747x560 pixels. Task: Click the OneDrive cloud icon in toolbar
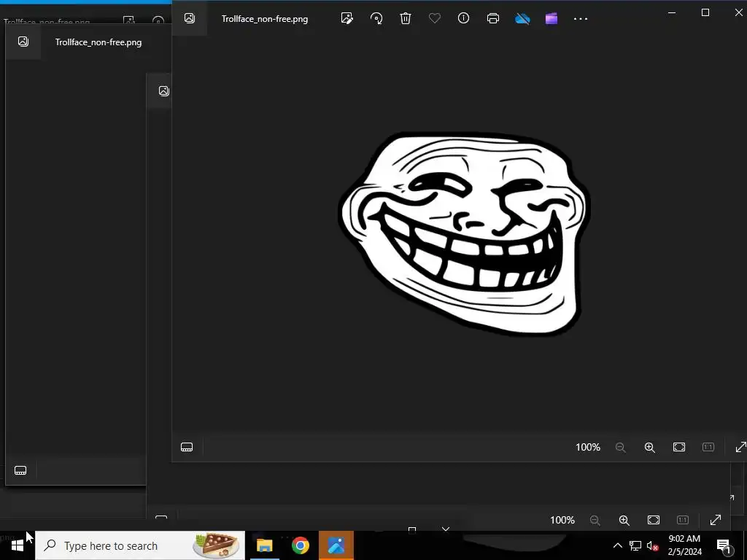[x=522, y=18]
